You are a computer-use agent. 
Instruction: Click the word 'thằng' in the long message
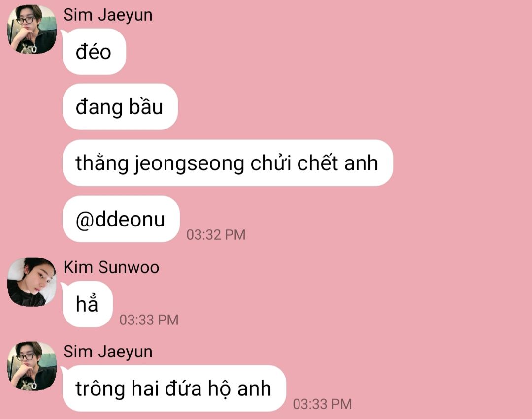tap(102, 162)
